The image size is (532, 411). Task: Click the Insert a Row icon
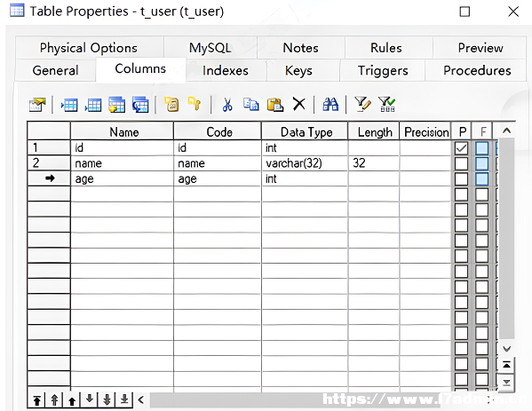click(69, 105)
